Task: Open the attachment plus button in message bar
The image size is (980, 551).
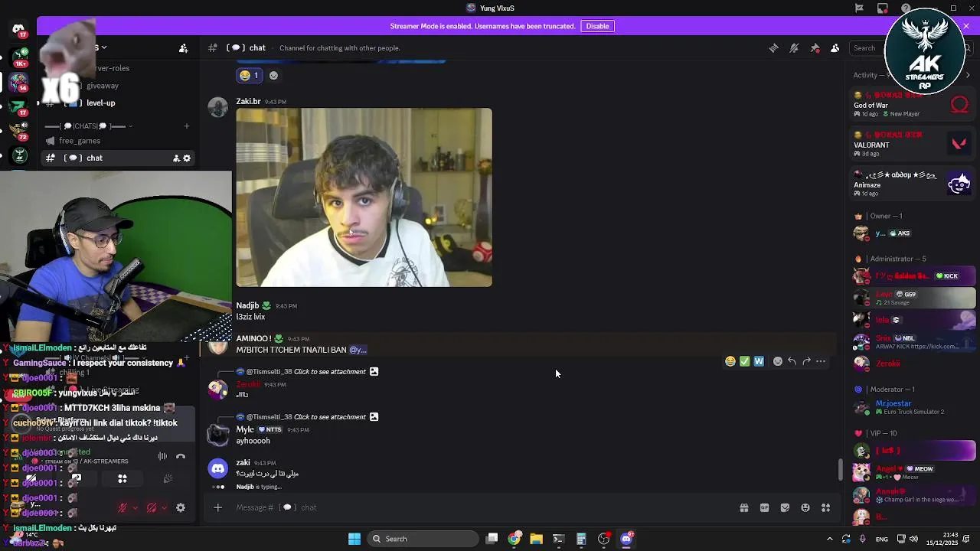Action: click(x=218, y=507)
